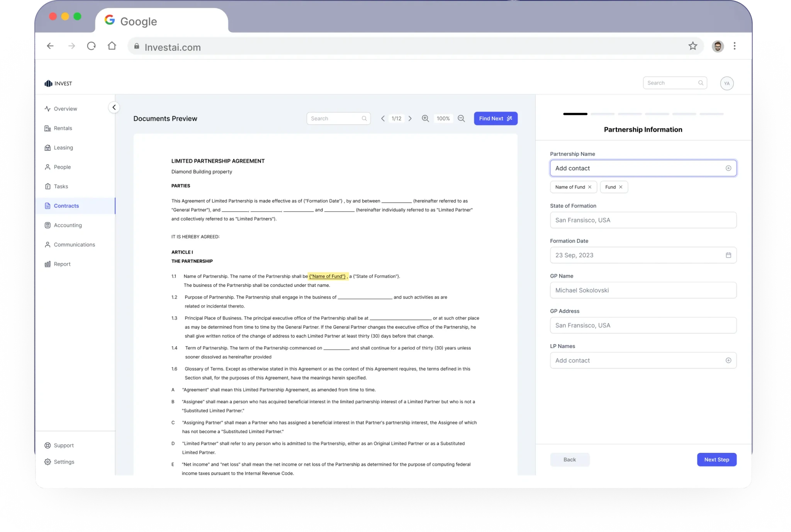Image resolution: width=791 pixels, height=532 pixels.
Task: Click the zoom out magnifier icon
Action: (461, 119)
